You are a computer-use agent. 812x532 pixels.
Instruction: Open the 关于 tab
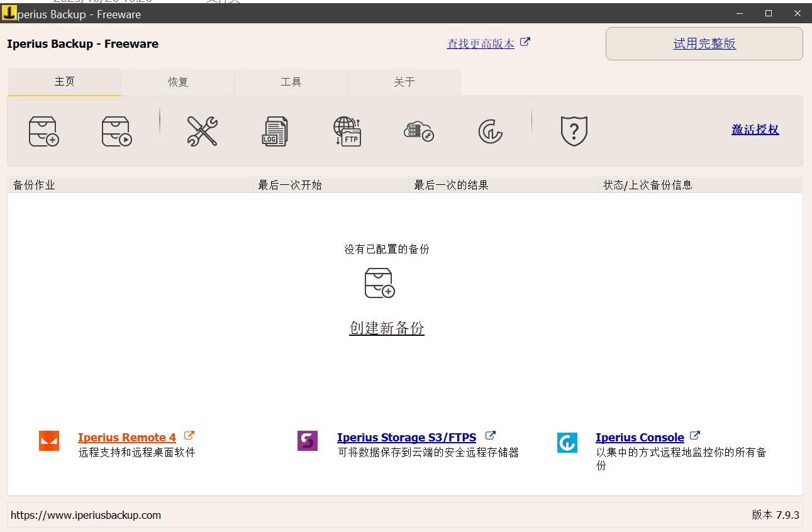(404, 82)
